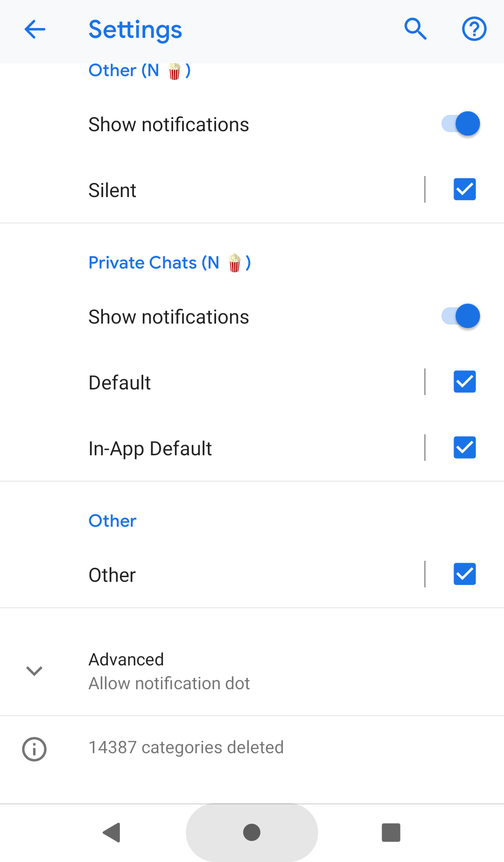Toggle Show notifications under Private Chats
Image resolution: width=504 pixels, height=862 pixels.
[x=461, y=317]
